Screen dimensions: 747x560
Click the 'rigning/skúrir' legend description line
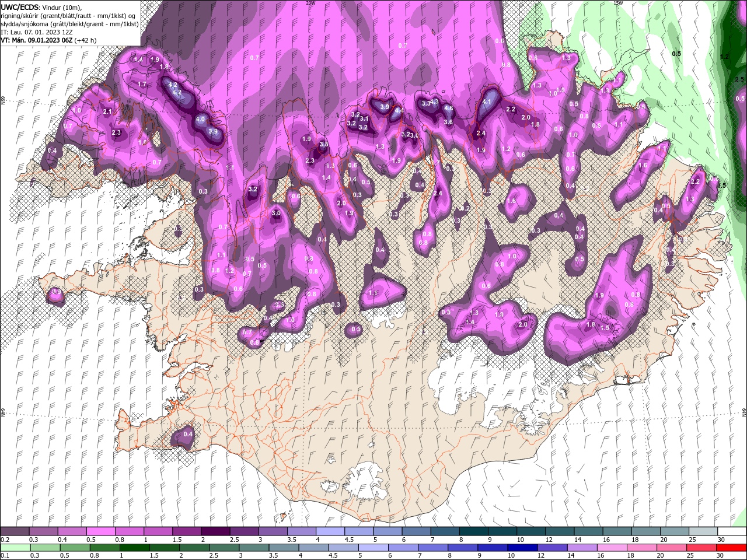[x=68, y=16]
